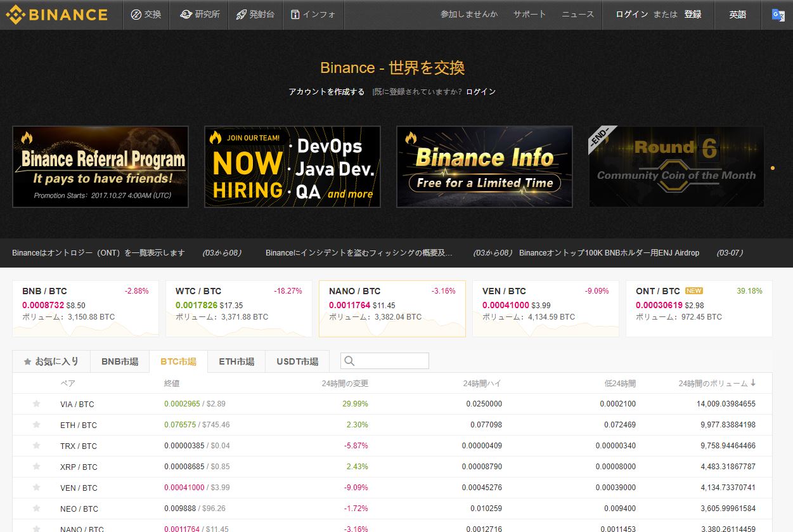Sort by 低24時間 column header
Image resolution: width=793 pixels, height=532 pixels.
point(620,384)
